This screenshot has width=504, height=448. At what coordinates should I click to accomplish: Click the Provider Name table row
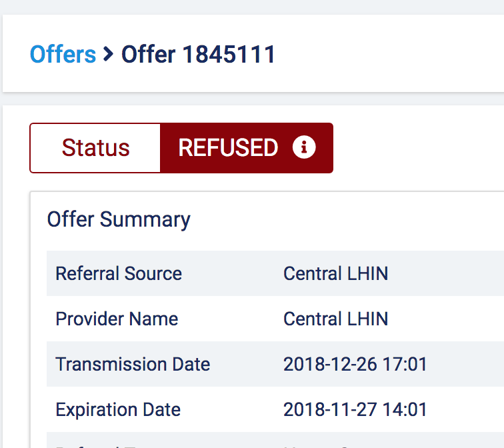click(x=275, y=319)
